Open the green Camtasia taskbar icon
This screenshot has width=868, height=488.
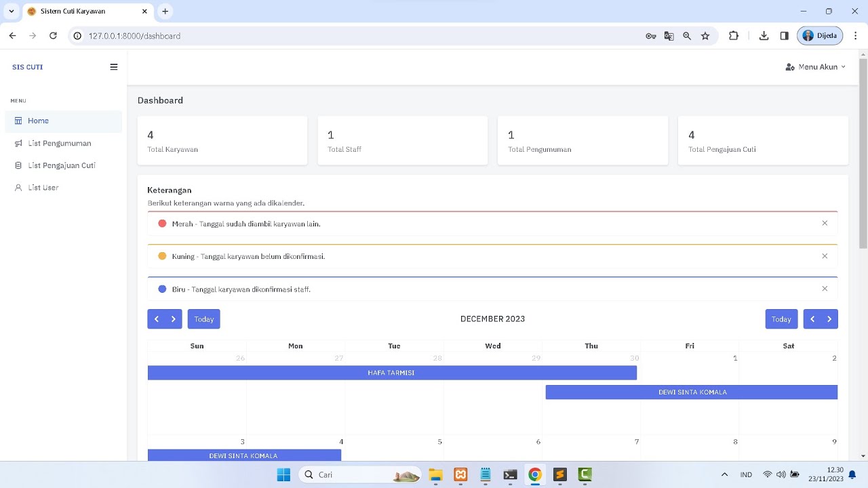[x=585, y=474]
